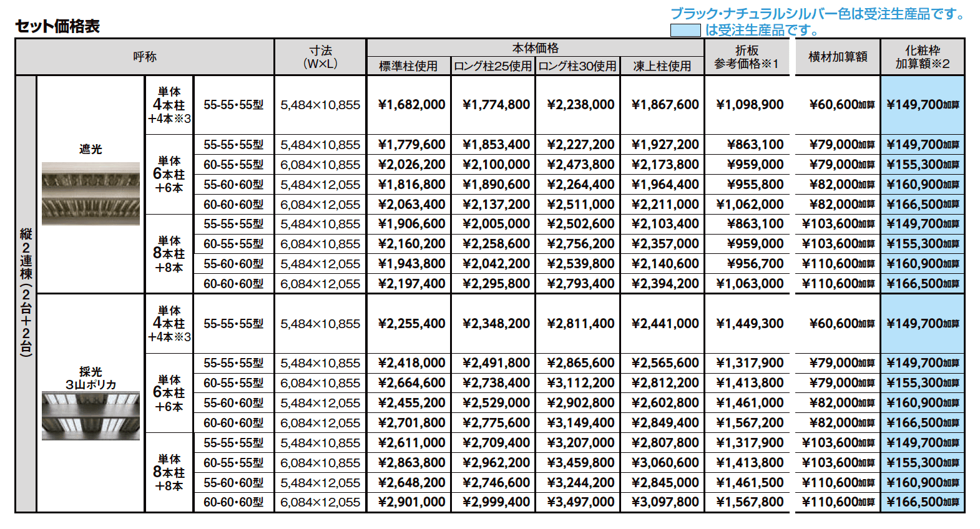Click 単体8本柱+8本 in the 採光 section
The height and width of the screenshot is (529, 980).
pos(169,473)
